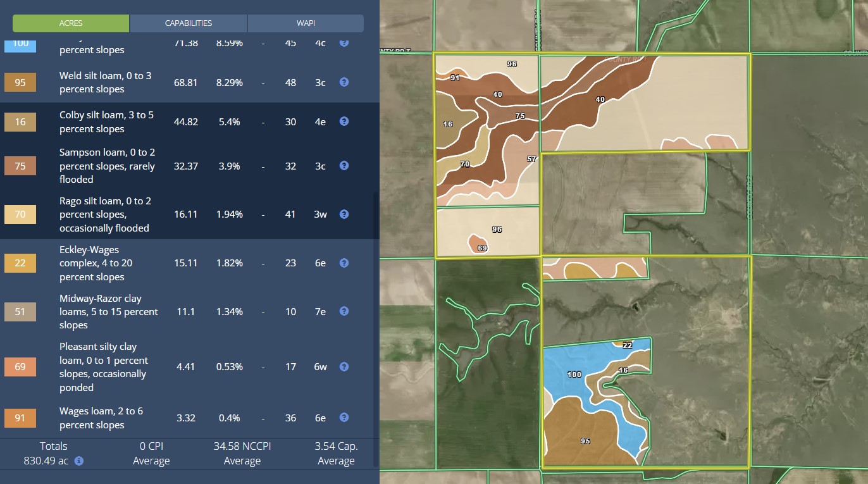
Task: Open help icon for Eckley-Wages complex row
Action: point(344,263)
